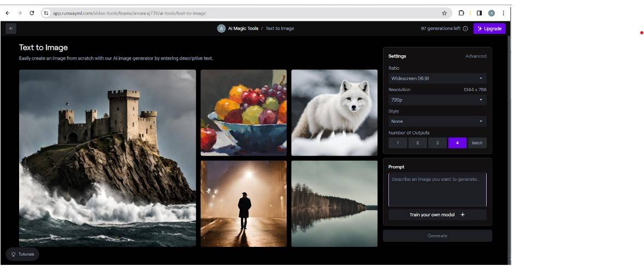Image resolution: width=644 pixels, height=266 pixels.
Task: Click Train your own model button
Action: [437, 215]
